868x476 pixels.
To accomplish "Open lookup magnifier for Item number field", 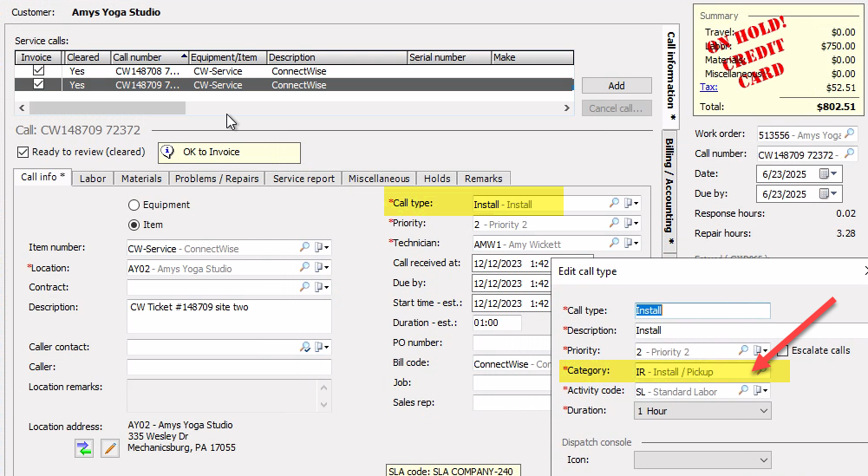I will point(304,247).
